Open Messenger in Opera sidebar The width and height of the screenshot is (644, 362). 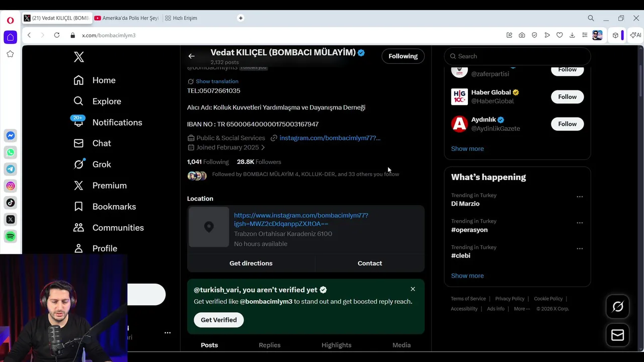(x=11, y=136)
